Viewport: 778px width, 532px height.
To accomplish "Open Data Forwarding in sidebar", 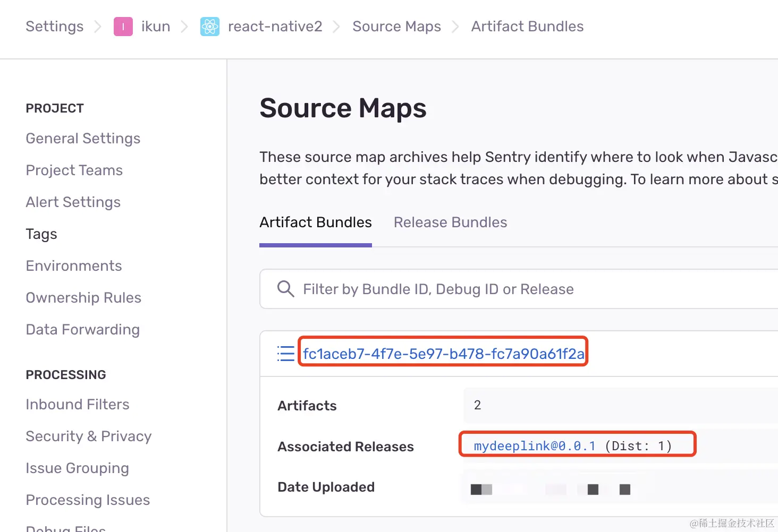I will 83,330.
